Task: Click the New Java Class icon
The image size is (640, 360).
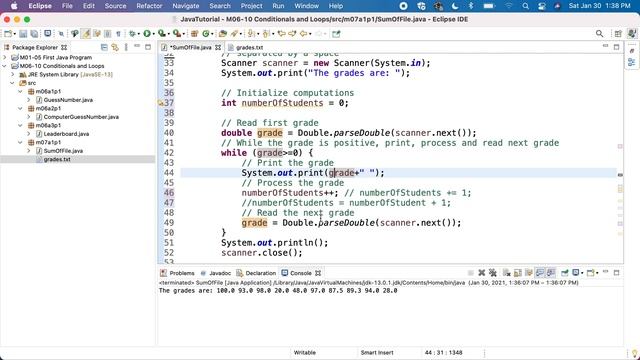Action: click(x=205, y=34)
